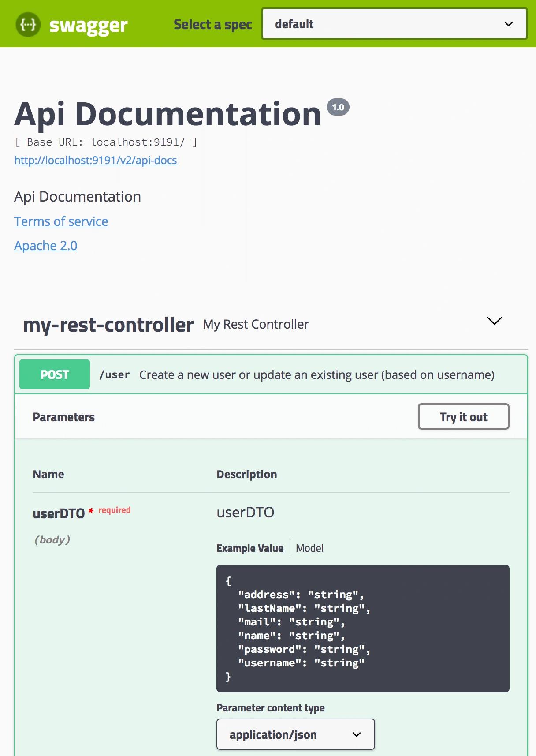Open the api-docs URL link
Image resolution: width=536 pixels, height=756 pixels.
(x=96, y=160)
